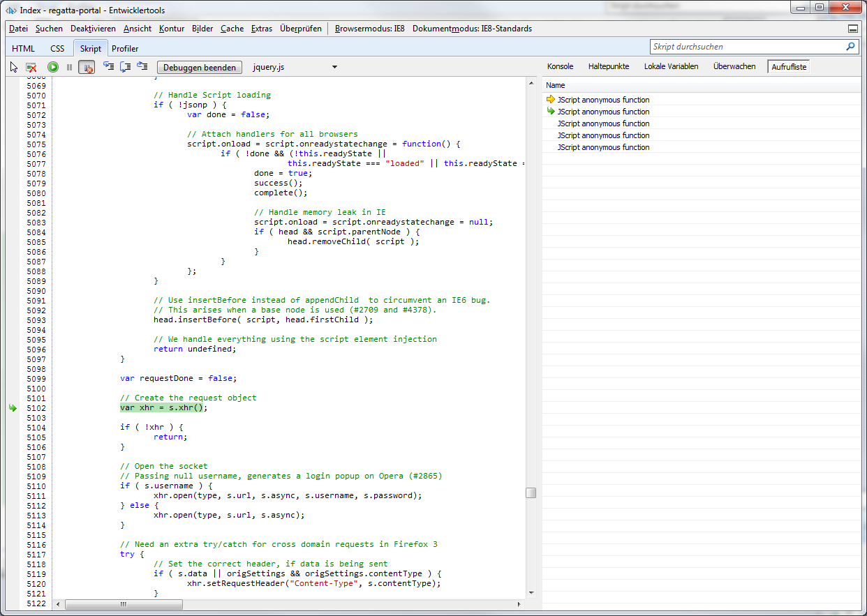867x616 pixels.
Task: Toggle the break on error button
Action: (x=87, y=67)
